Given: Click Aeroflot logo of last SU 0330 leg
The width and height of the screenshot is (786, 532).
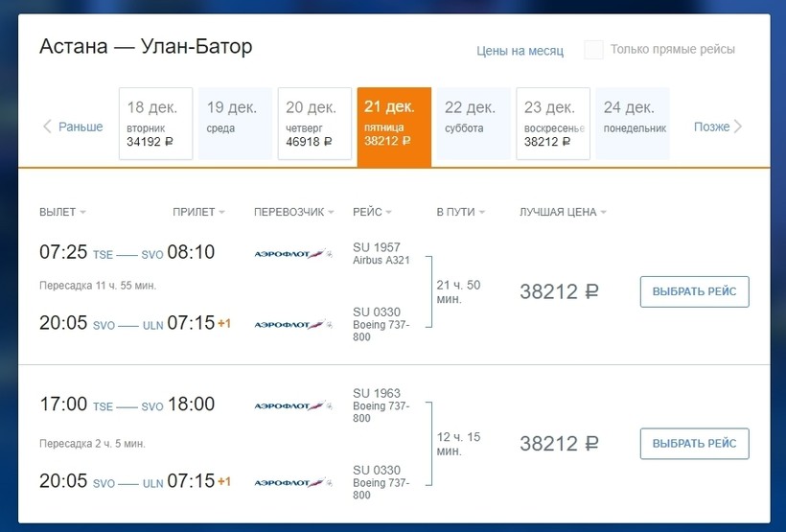Looking at the screenshot, I should (293, 482).
